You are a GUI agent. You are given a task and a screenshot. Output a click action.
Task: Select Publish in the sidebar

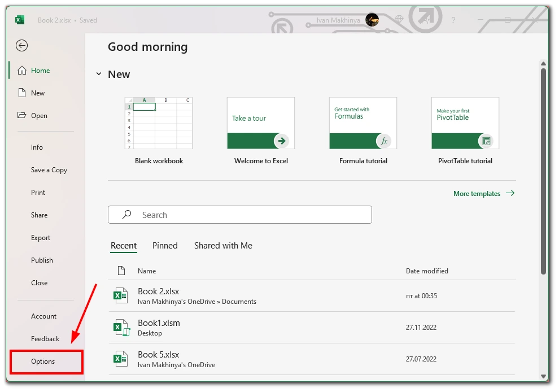click(42, 260)
